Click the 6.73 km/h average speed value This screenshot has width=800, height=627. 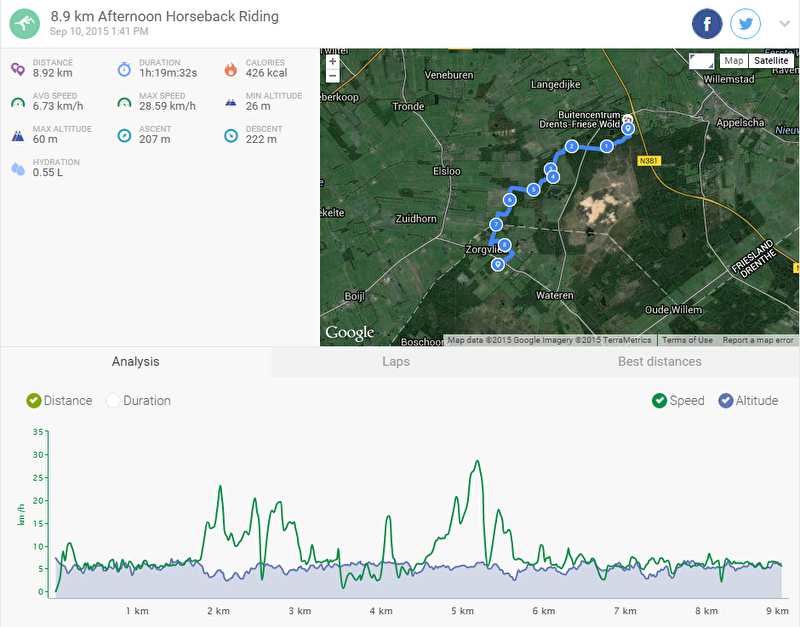pyautogui.click(x=58, y=106)
